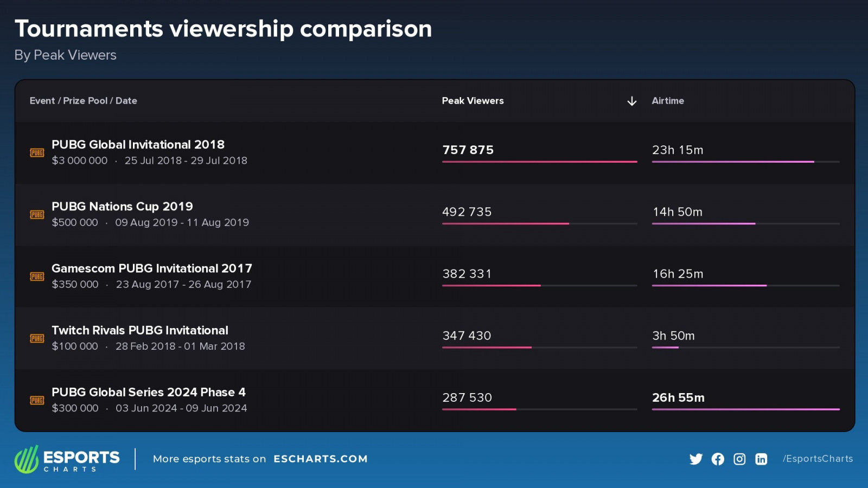Screen dimensions: 868x488
Task: Click the Esports Charts logo
Action: (67, 459)
